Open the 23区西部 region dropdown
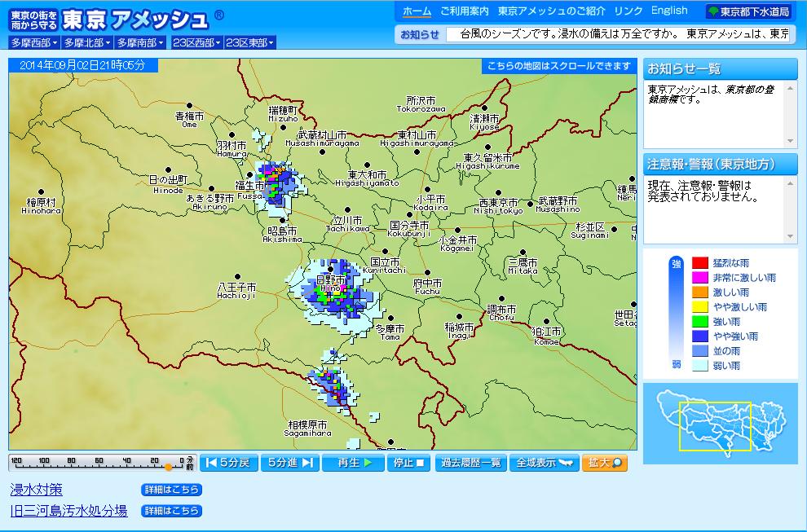807x532 pixels. [196, 43]
